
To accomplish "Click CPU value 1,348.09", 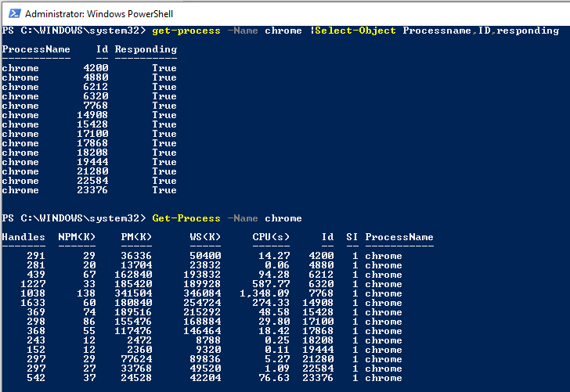I will point(265,293).
